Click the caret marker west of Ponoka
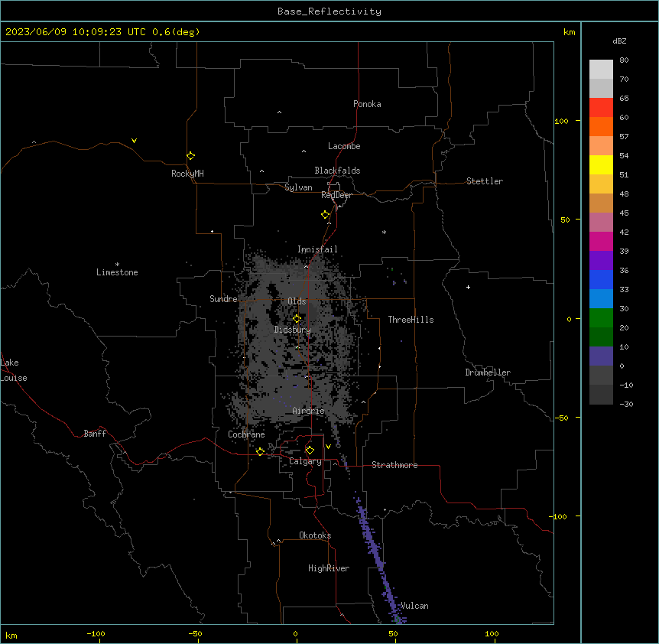659x644 pixels. 280,112
